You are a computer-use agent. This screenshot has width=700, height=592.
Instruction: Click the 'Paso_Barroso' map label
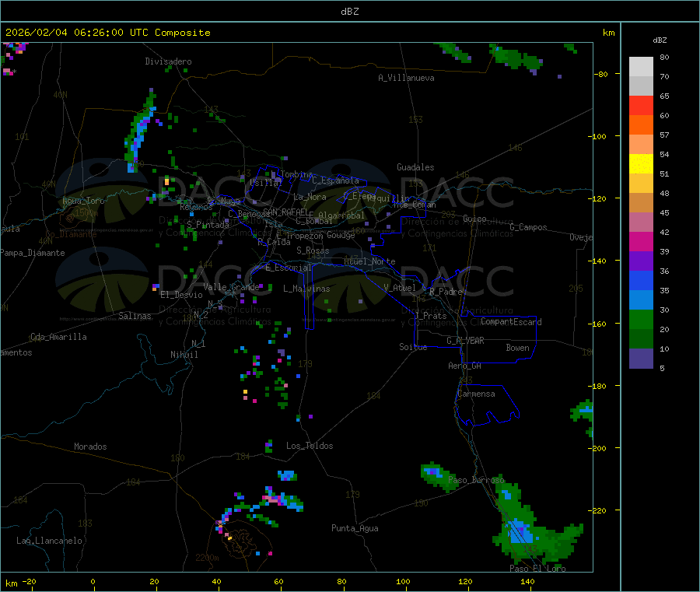point(476,480)
